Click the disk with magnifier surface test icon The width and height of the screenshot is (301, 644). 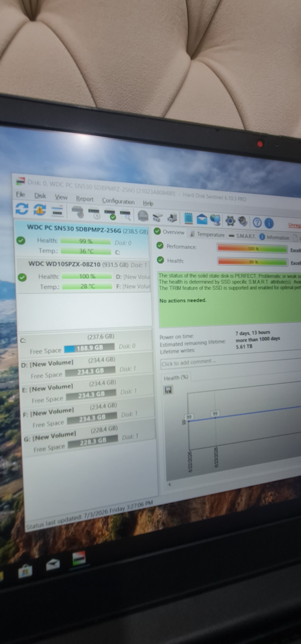point(125,215)
